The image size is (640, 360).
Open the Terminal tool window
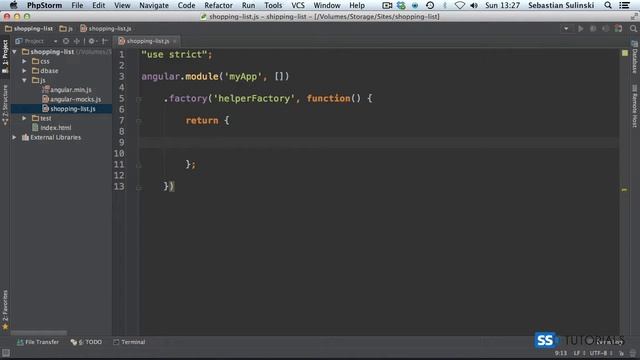click(x=129, y=342)
